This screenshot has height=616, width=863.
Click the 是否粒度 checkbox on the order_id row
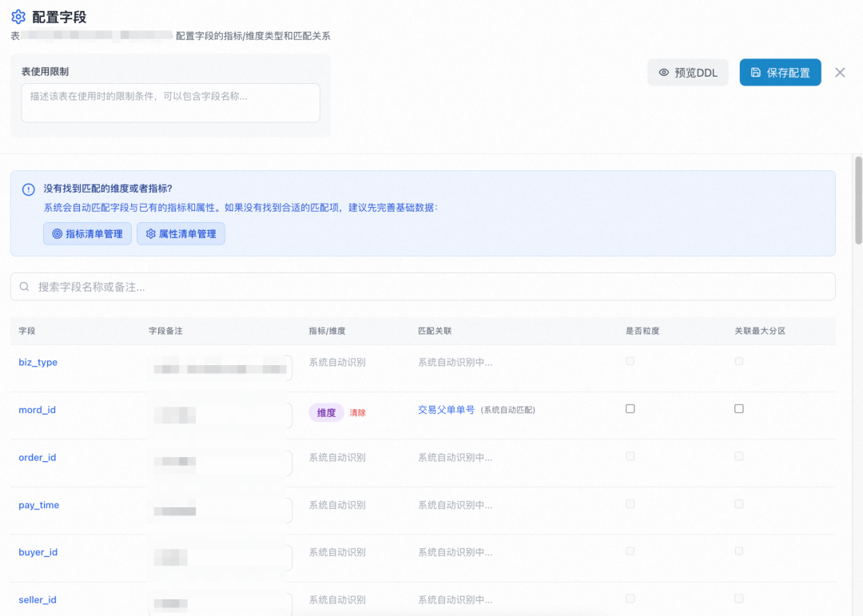[630, 456]
